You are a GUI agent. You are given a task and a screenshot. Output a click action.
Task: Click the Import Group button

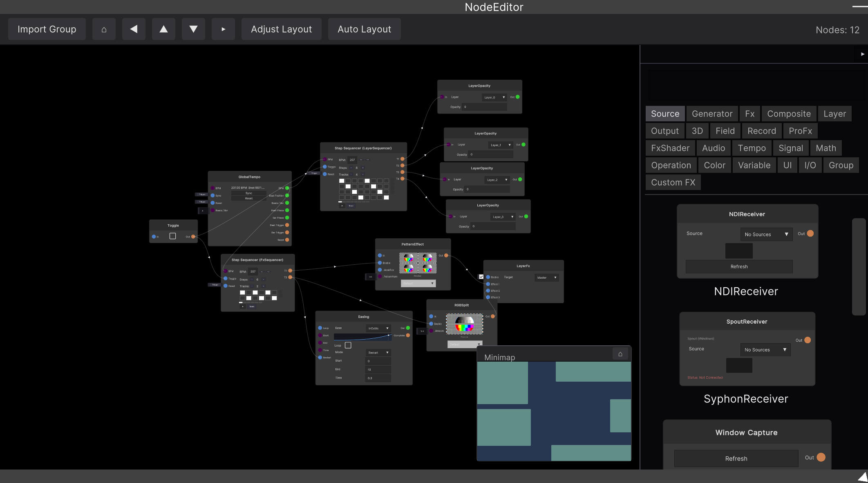[47, 29]
